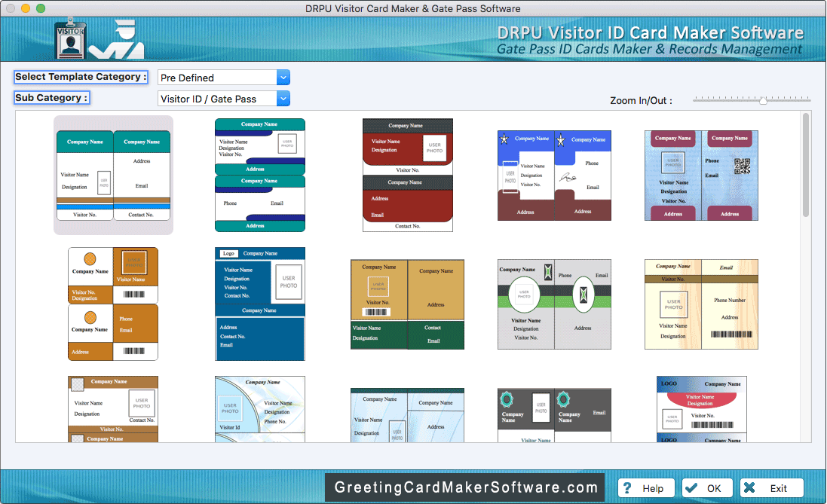Open the Sub Category dropdown arrow
Screen dimensions: 827x504
tap(283, 99)
